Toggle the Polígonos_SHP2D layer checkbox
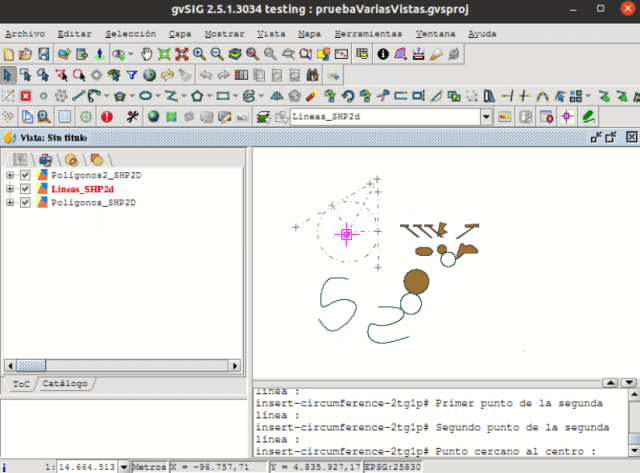Screen dimensions: 640x473 (25, 203)
